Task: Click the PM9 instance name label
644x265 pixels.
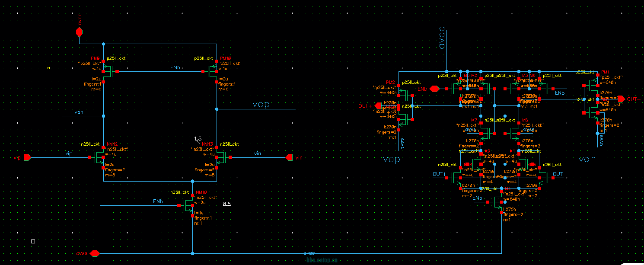Action: pyautogui.click(x=95, y=58)
